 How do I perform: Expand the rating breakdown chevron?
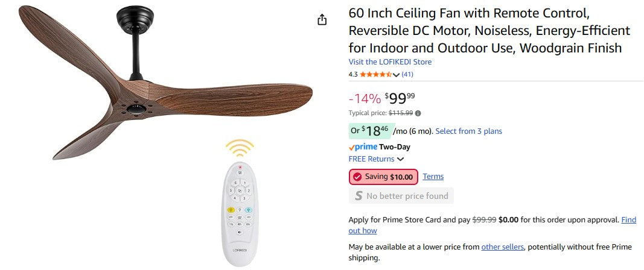coord(397,75)
